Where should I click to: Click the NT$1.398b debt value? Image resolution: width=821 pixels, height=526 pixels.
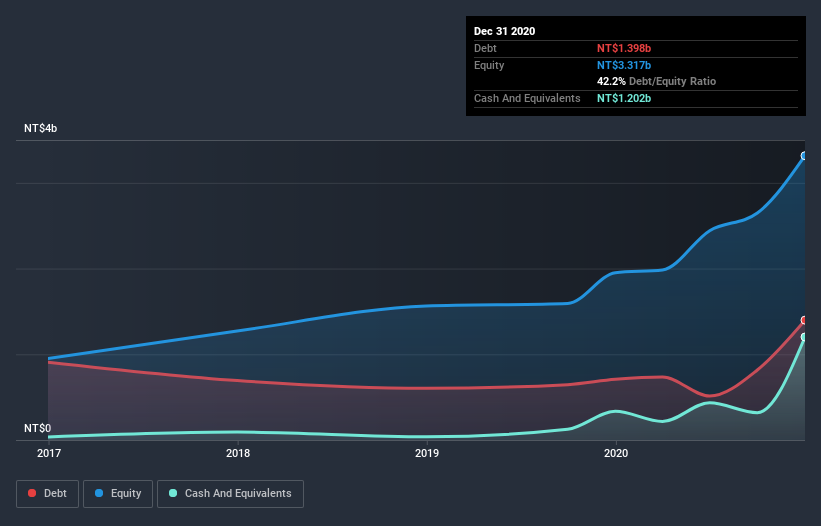click(x=624, y=48)
